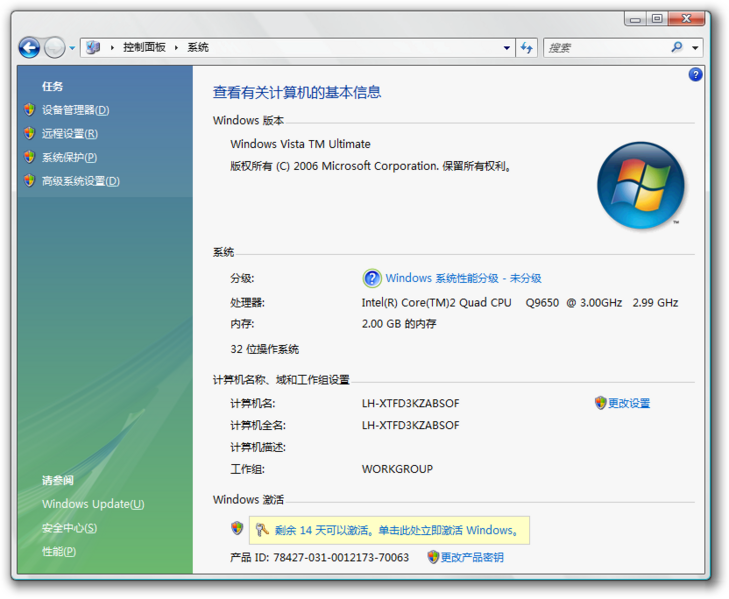The height and width of the screenshot is (599, 729).
Task: Click the blue Back arrow button
Action: [x=29, y=47]
